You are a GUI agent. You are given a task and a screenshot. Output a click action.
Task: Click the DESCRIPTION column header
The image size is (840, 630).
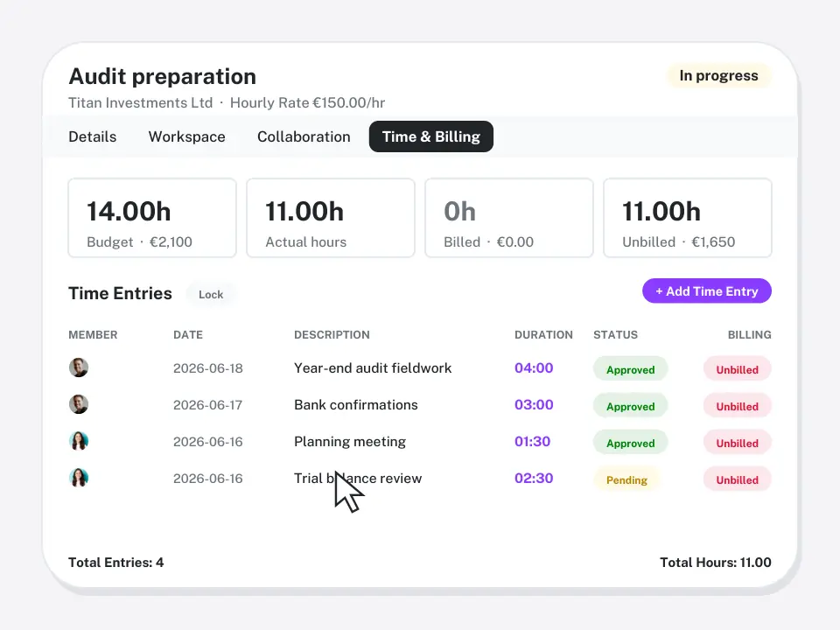tap(332, 335)
